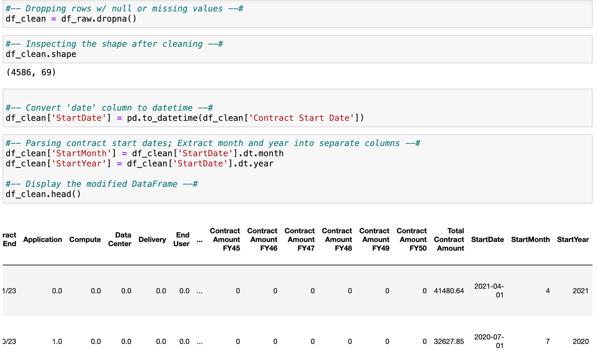Click the StartYear column header
The image size is (597, 364).
[x=573, y=240]
